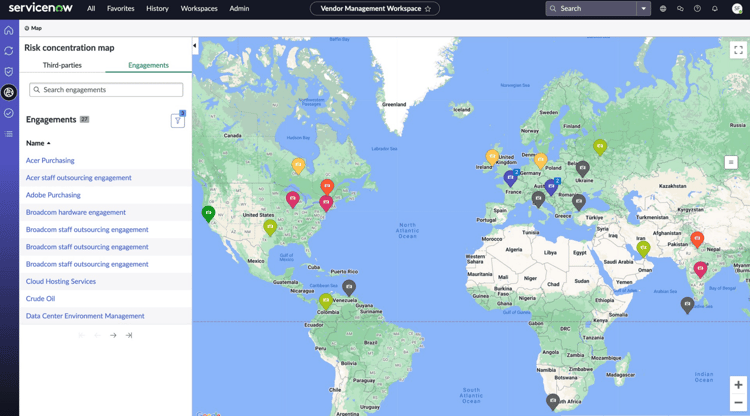Switch to Third-parties tab
750x416 pixels.
click(x=62, y=65)
